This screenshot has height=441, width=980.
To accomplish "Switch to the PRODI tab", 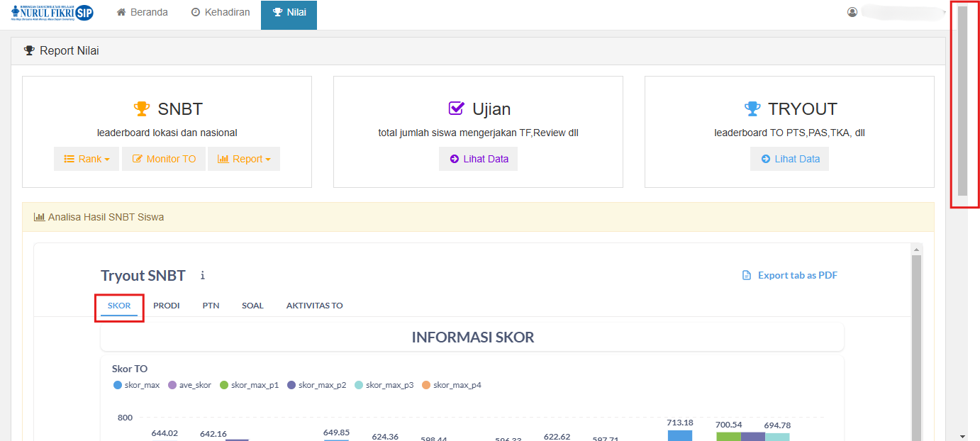I will tap(166, 306).
